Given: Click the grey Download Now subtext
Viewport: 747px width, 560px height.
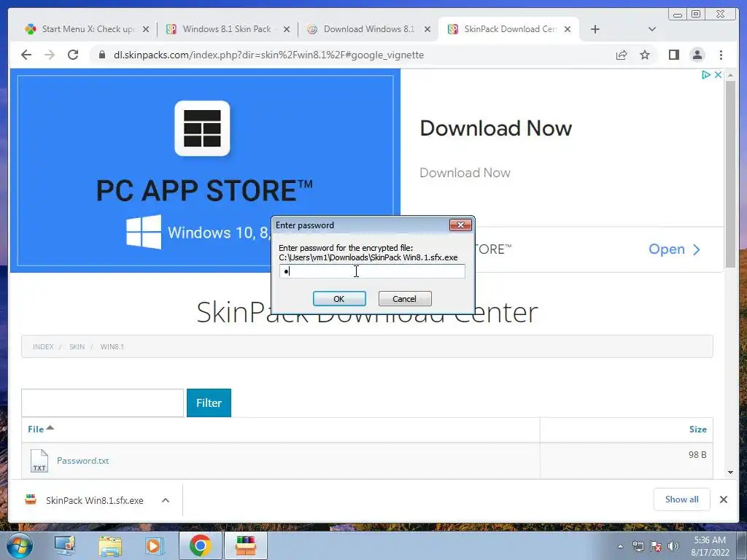Looking at the screenshot, I should click(x=465, y=172).
